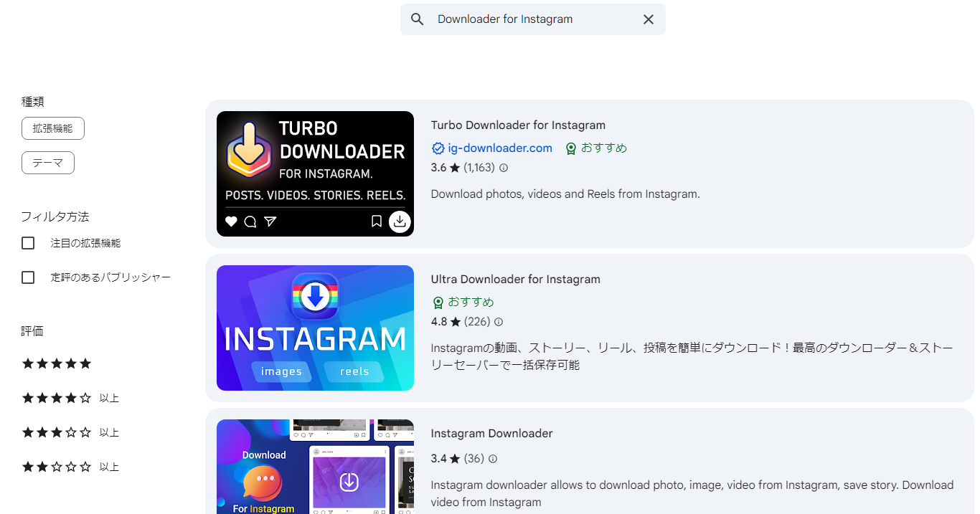
Task: Click the おすすめ badge on Ultra Downloader
Action: [463, 303]
